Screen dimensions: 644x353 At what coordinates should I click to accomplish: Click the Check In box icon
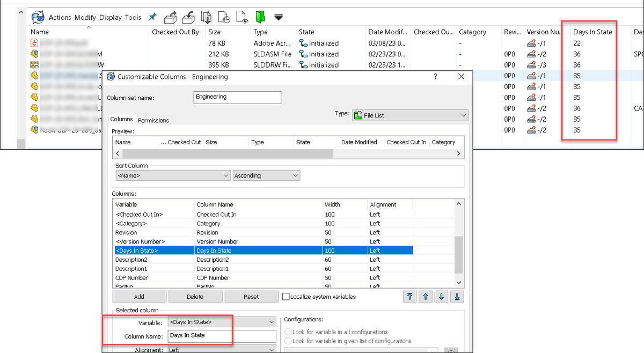click(x=189, y=17)
